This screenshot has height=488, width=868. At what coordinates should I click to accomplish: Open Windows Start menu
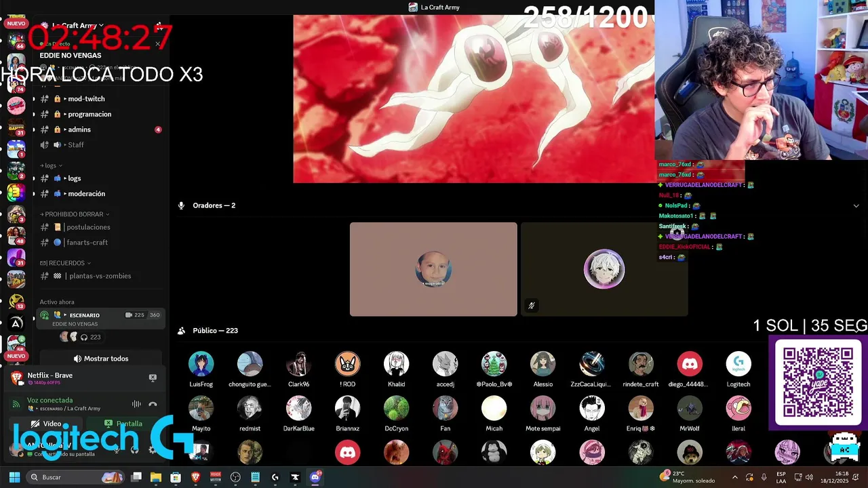[14, 477]
